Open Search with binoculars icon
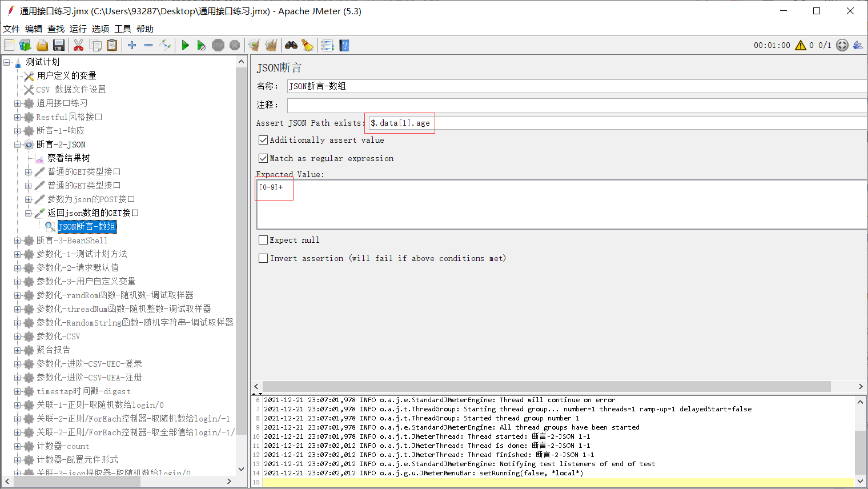 click(x=291, y=45)
